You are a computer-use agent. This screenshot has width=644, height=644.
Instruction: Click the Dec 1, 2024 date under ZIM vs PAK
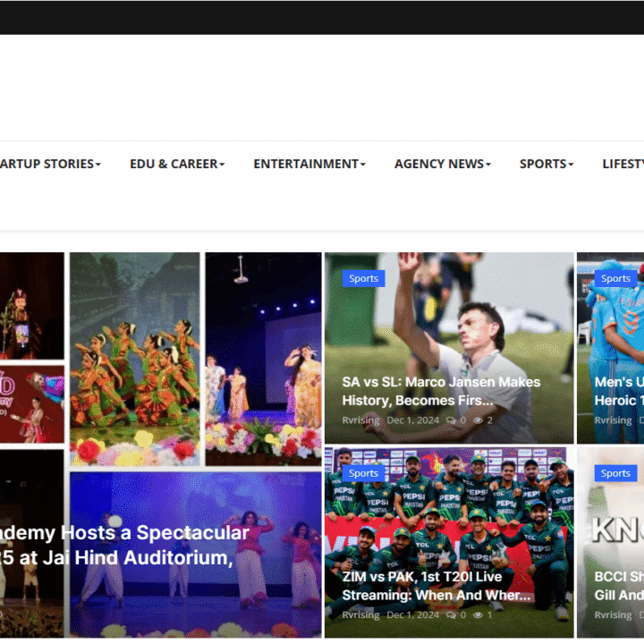[412, 614]
